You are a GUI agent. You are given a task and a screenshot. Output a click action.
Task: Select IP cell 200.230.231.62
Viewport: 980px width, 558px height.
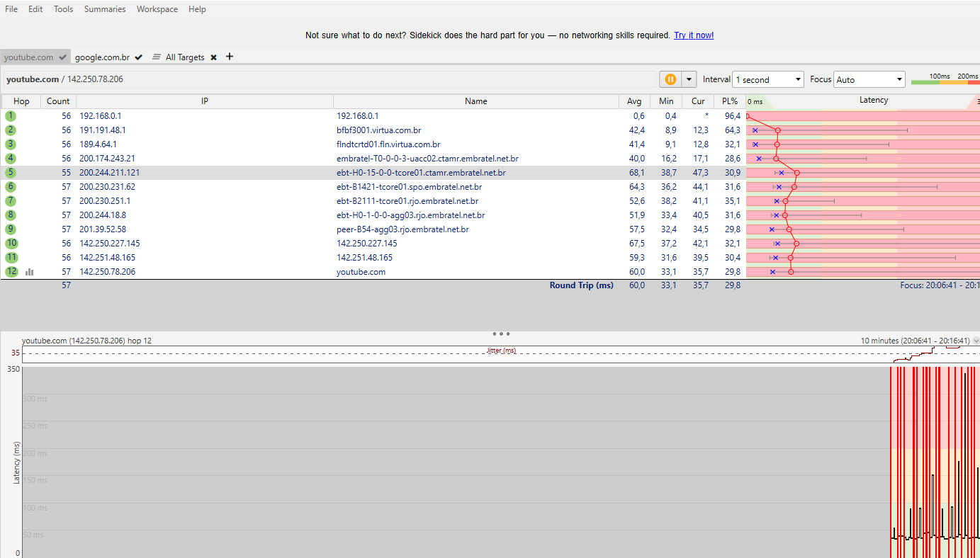click(107, 186)
